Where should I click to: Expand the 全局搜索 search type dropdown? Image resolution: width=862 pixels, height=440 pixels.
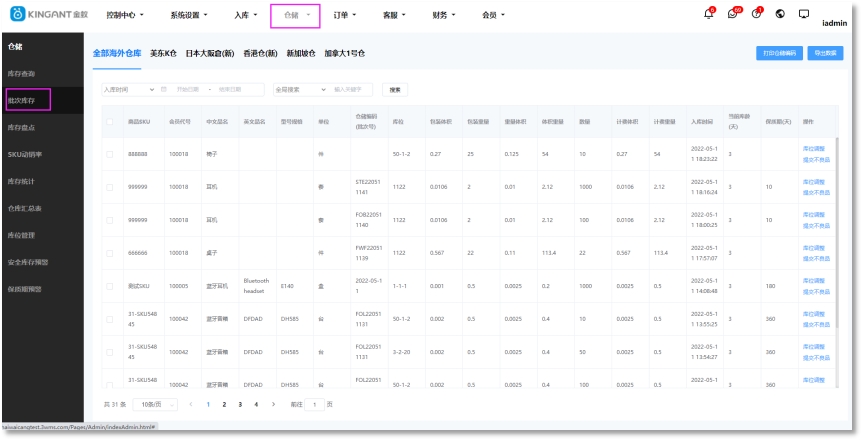click(x=298, y=89)
